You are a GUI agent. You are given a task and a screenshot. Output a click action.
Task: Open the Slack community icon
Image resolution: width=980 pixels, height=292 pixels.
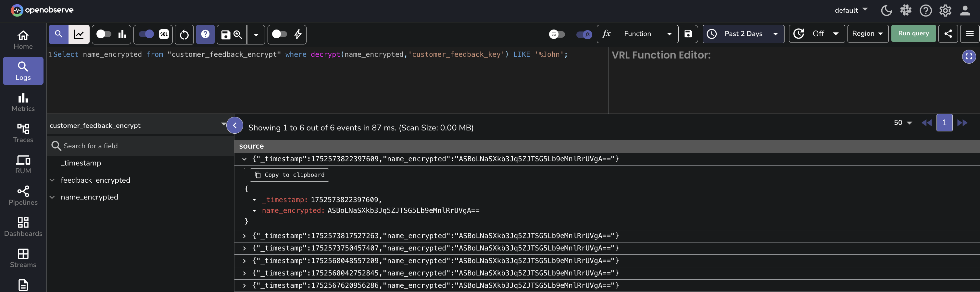(x=906, y=10)
